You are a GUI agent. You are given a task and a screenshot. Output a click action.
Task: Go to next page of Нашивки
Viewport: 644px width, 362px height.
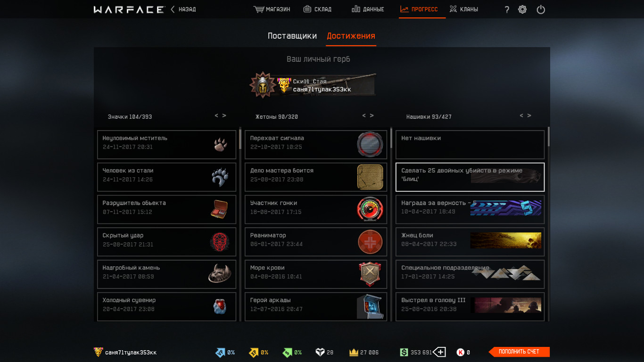[x=529, y=115]
